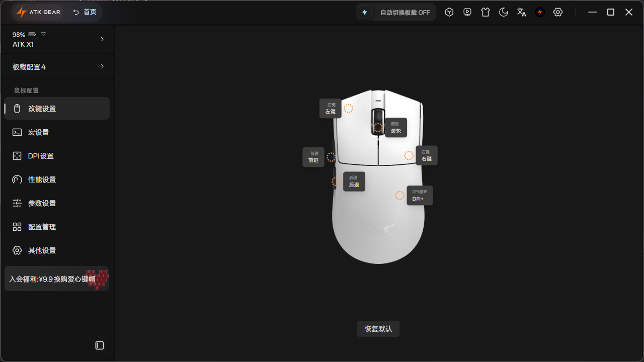This screenshot has width=644, height=362.
Task: Open the 其他设置 menu item
Action: click(57, 250)
